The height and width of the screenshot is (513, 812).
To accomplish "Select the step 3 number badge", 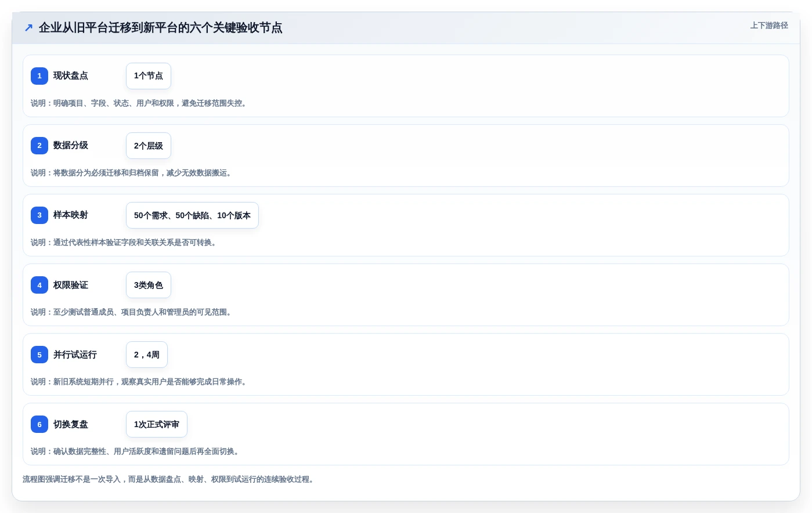I will (39, 215).
